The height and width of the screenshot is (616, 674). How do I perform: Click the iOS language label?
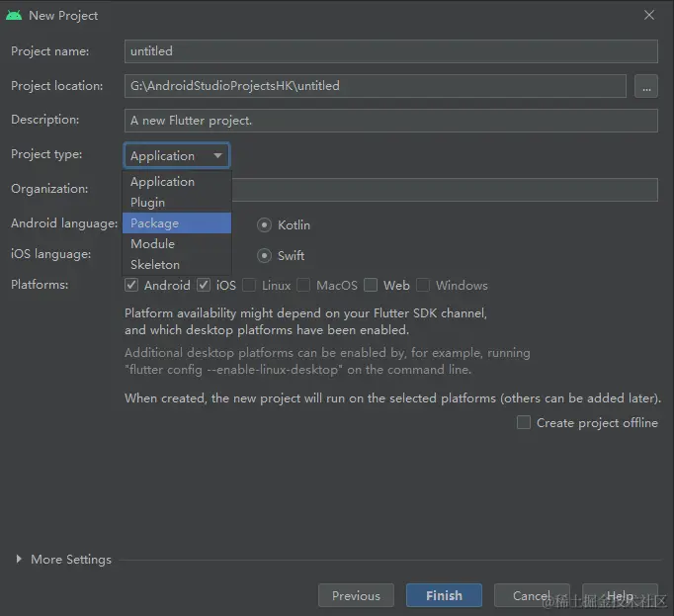[x=51, y=254]
